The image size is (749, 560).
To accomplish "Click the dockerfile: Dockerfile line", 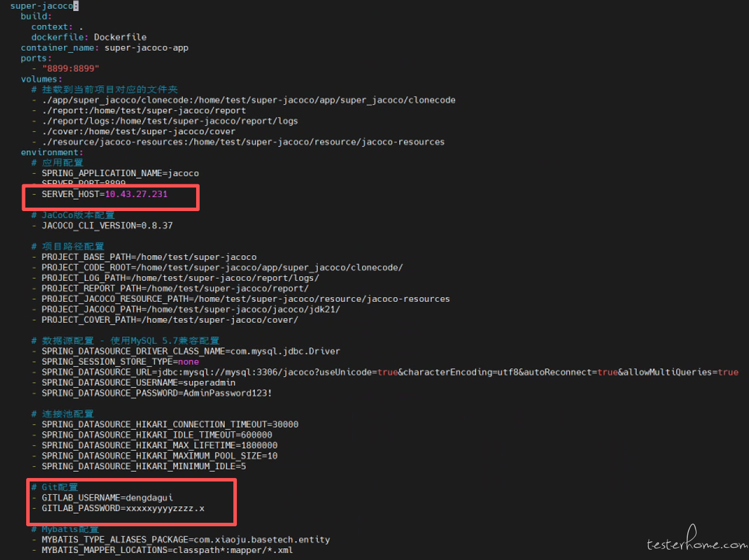I will click(x=88, y=37).
